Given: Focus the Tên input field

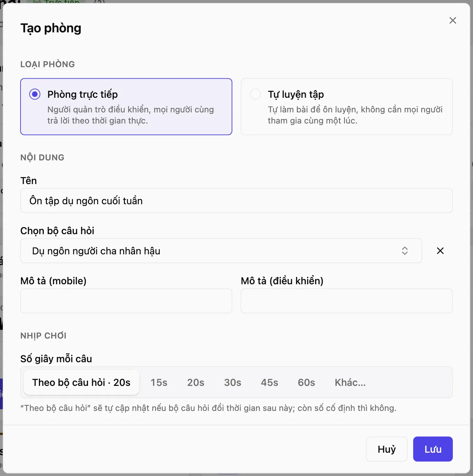Looking at the screenshot, I should click(236, 201).
